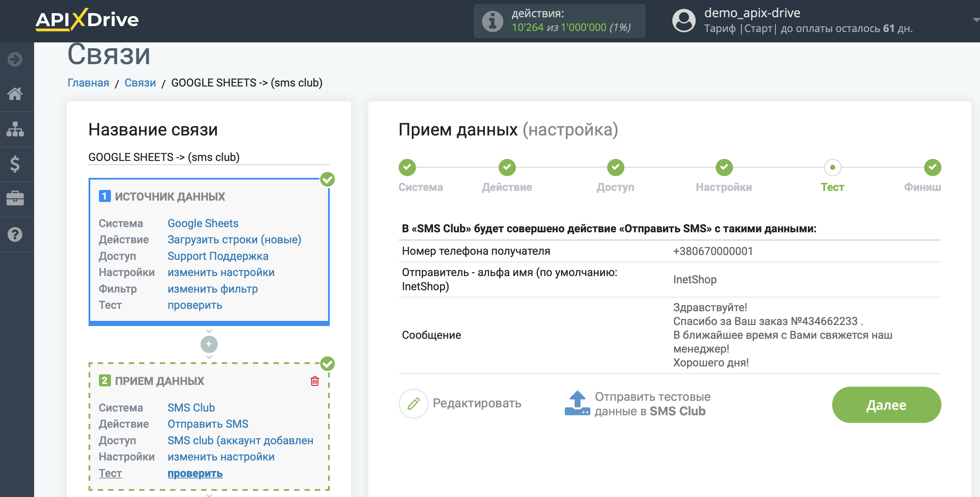Click the Далее button

coord(886,405)
